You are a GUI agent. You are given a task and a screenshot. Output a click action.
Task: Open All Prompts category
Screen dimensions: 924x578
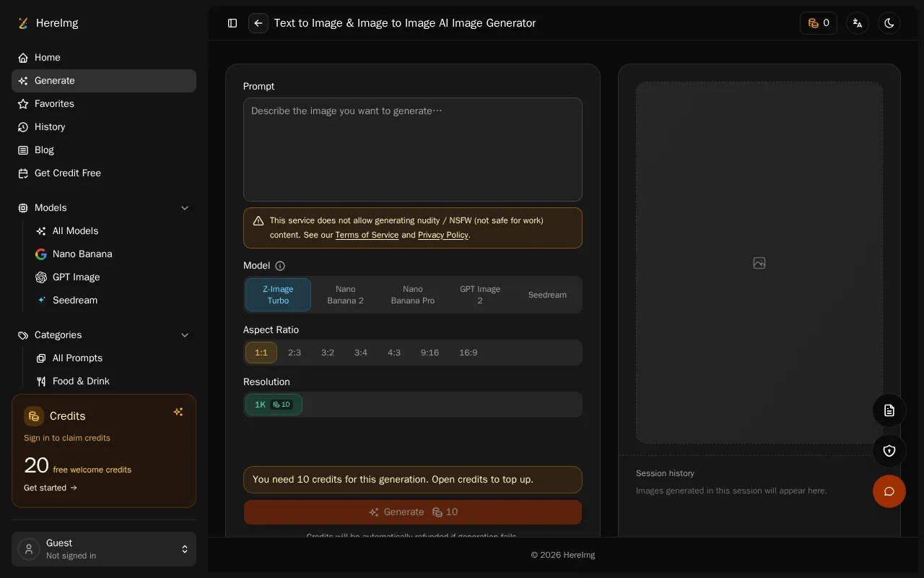113,358
